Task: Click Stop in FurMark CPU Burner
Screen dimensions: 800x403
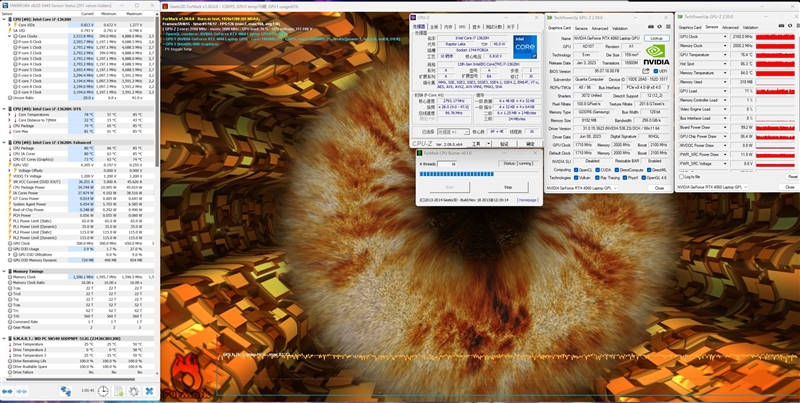Action: tap(508, 187)
